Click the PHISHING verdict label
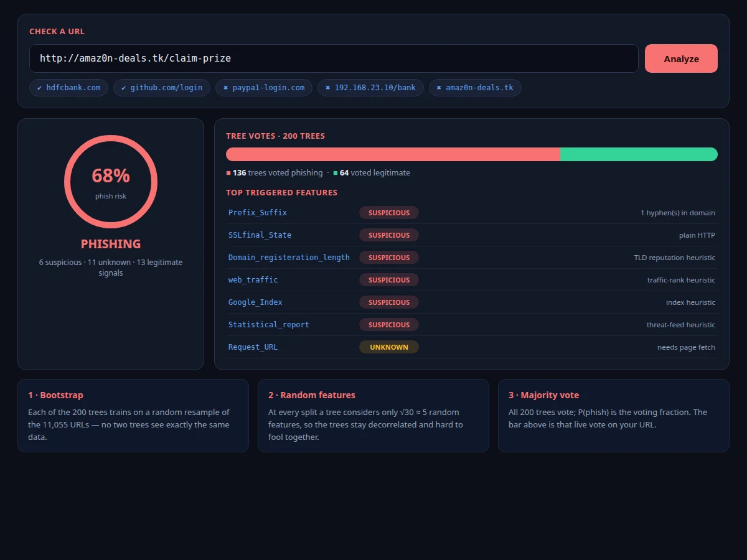The height and width of the screenshot is (560, 747). tap(111, 244)
